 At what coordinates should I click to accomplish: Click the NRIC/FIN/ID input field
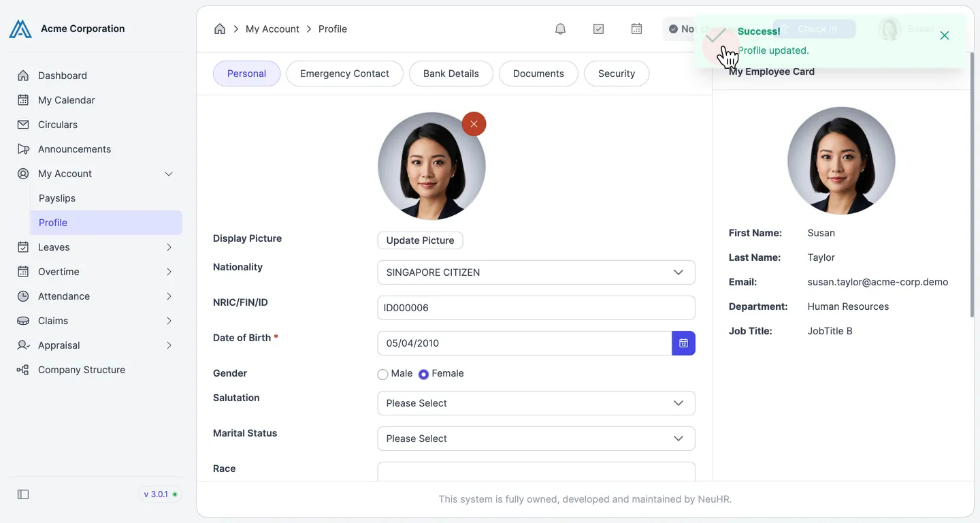(x=536, y=308)
